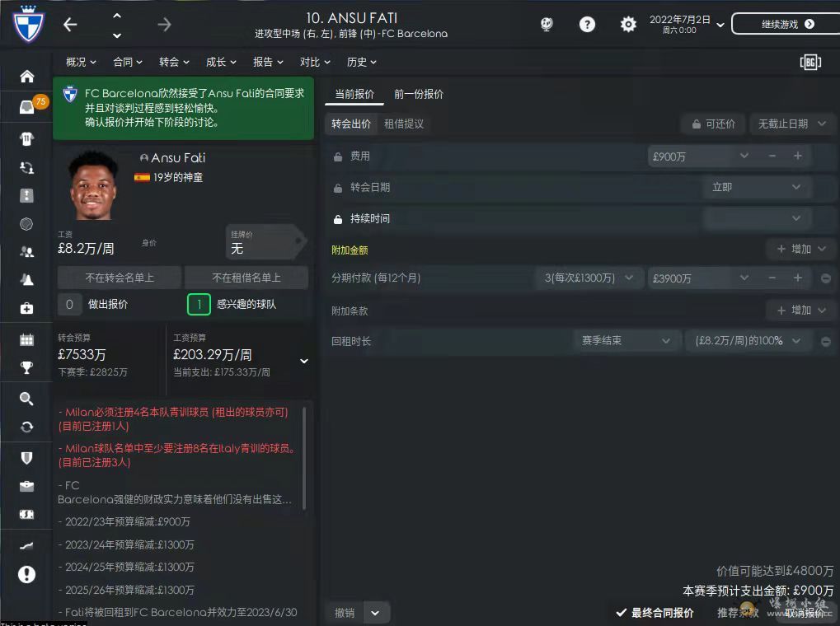Open the world globe icon in header
The image size is (840, 626).
coord(547,24)
